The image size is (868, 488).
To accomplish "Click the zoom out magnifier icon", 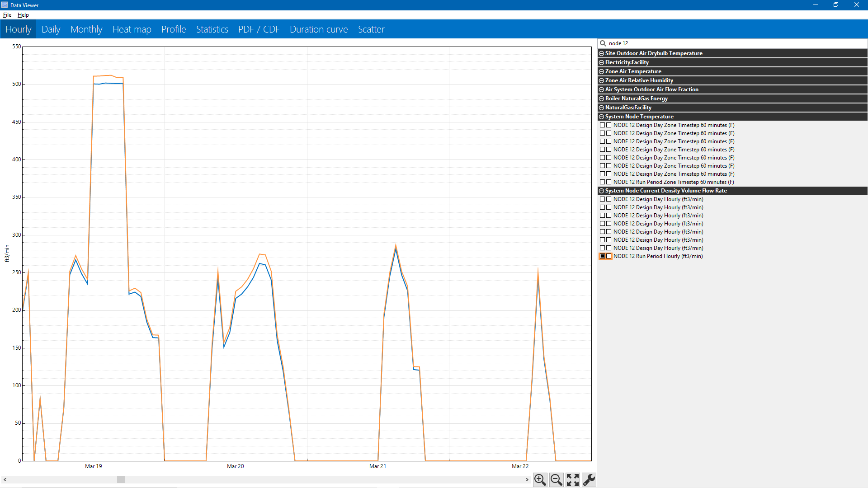I will 556,479.
